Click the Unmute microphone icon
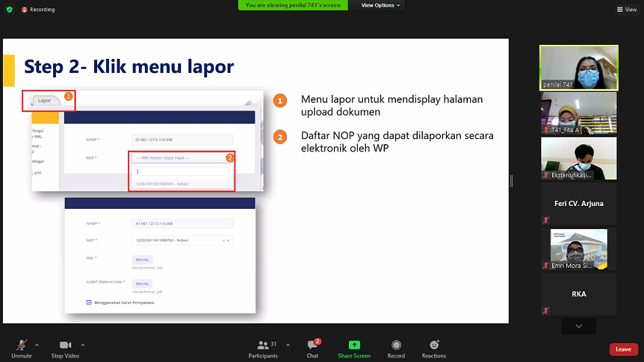 (21, 345)
